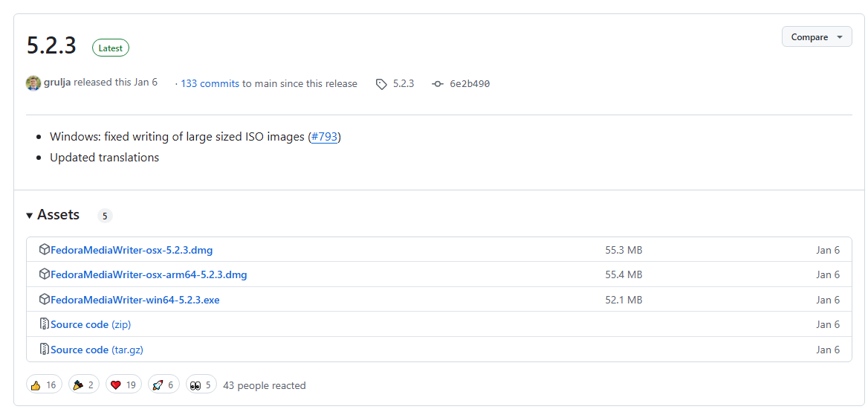
Task: Download Source code (zip)
Action: tap(90, 324)
